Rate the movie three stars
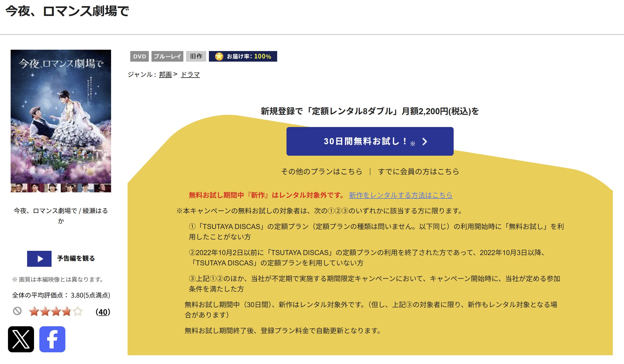This screenshot has height=364, width=624. 56,311
